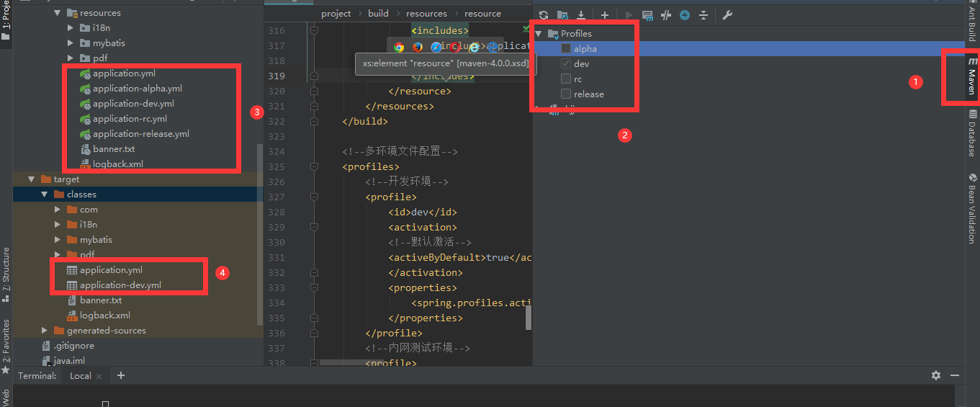The width and height of the screenshot is (980, 407).
Task: Click the Run Maven Build play icon
Action: coord(629,15)
